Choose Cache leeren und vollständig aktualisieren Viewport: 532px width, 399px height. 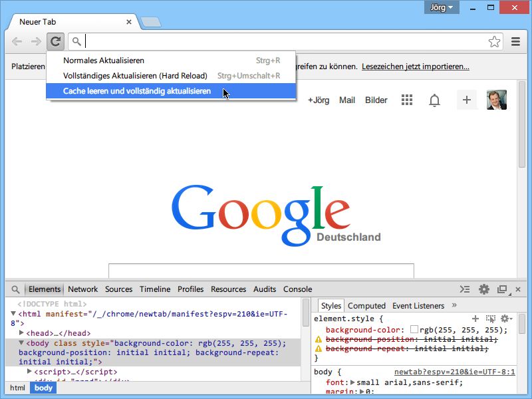click(x=171, y=91)
